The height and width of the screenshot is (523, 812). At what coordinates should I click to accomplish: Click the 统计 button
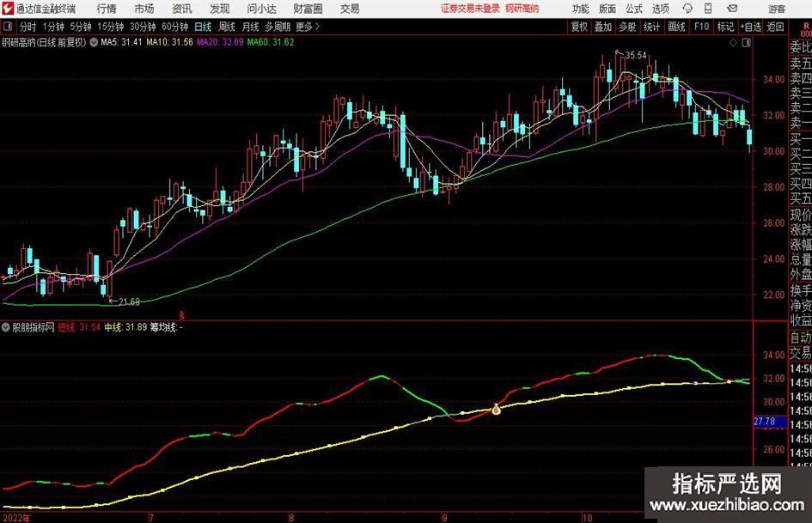coord(651,27)
